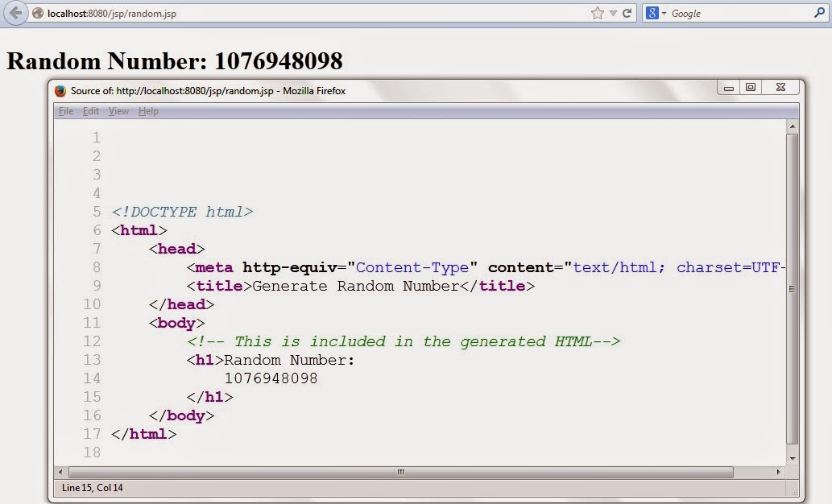Click the down scroll arrow on the vertical scrollbar

(792, 459)
